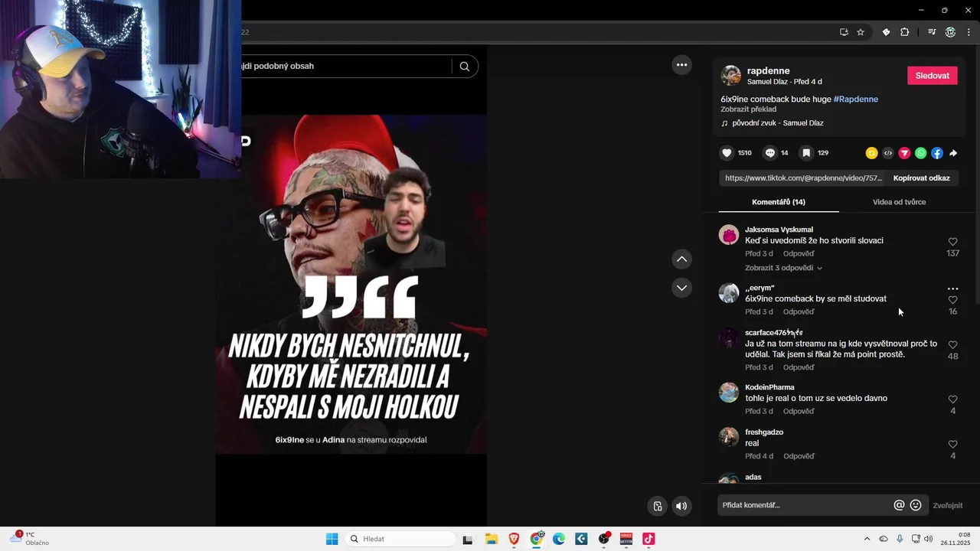Open Windows Start menu
Screen dimensions: 980x551
click(x=332, y=539)
